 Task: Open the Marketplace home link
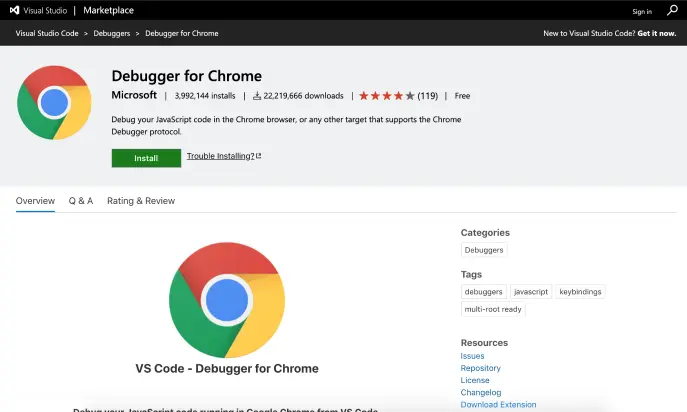tap(108, 10)
